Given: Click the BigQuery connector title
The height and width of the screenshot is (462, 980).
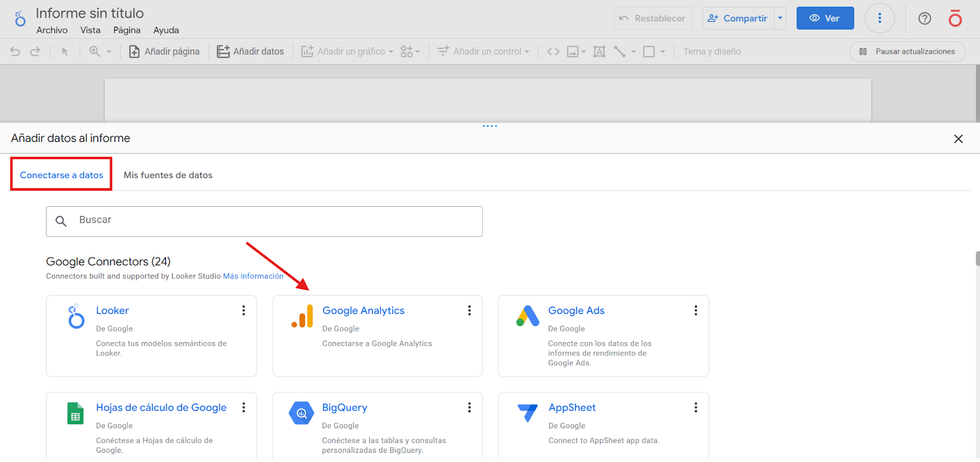Looking at the screenshot, I should pos(345,408).
